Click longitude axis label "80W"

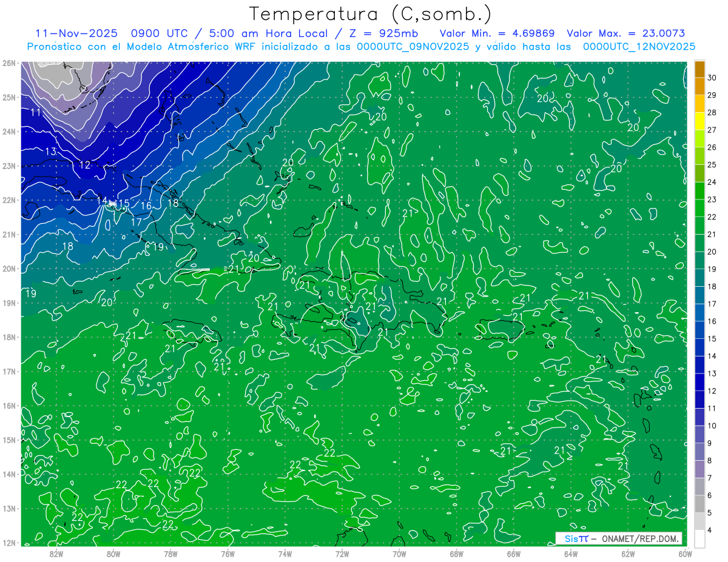113,554
